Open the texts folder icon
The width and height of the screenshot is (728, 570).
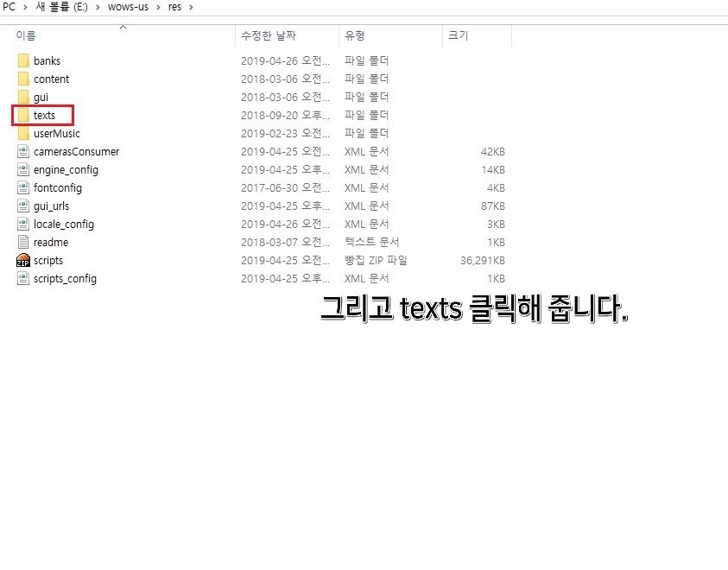(23, 115)
